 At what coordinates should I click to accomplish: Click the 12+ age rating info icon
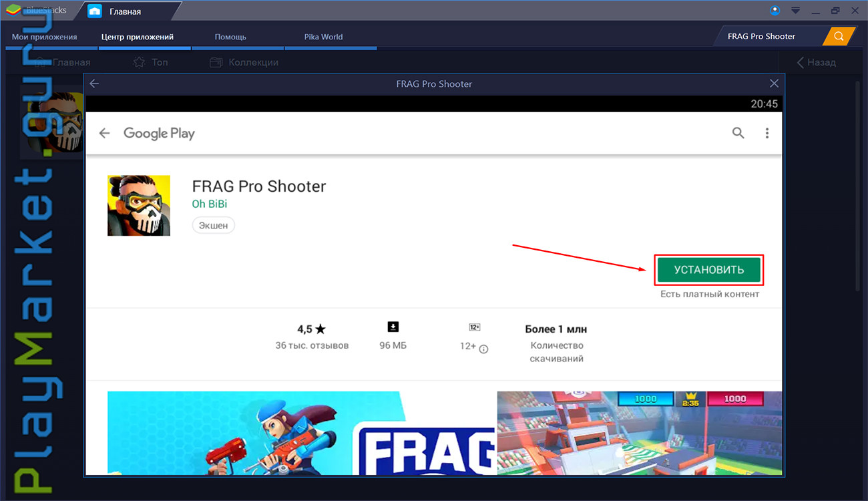(x=483, y=349)
